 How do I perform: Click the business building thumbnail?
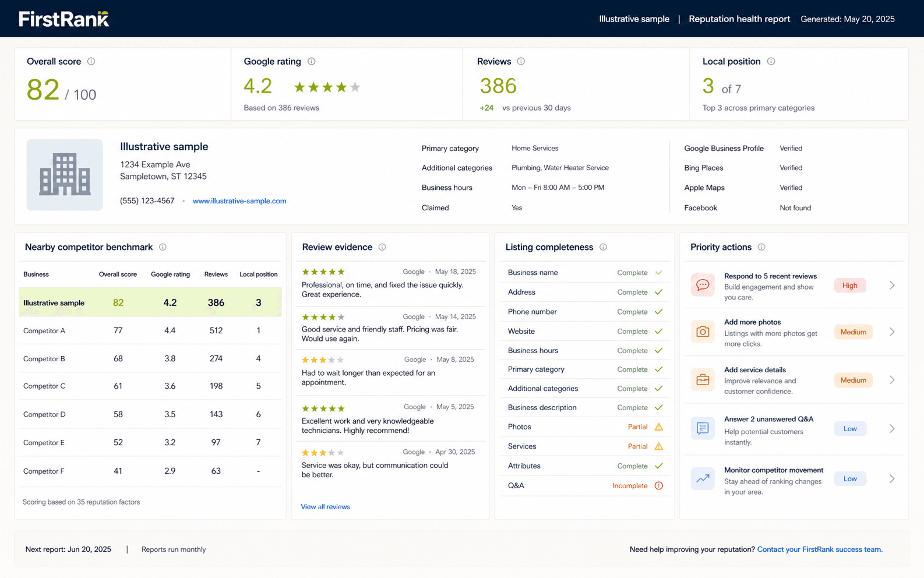point(65,175)
